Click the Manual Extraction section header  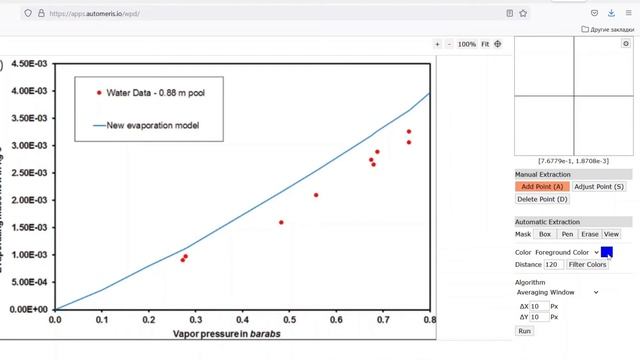[x=573, y=174]
